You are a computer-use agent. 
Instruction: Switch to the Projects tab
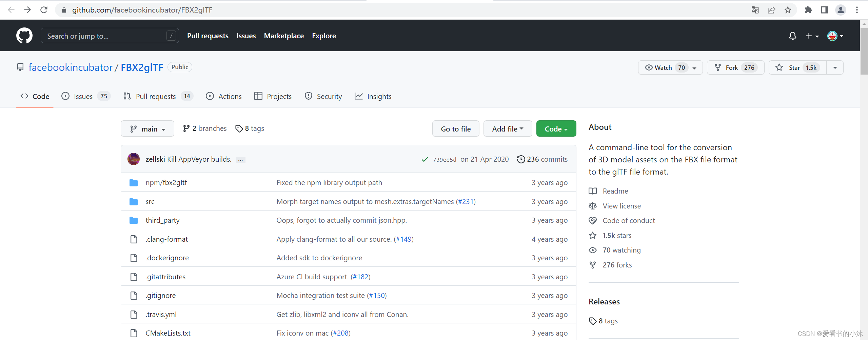coord(273,96)
